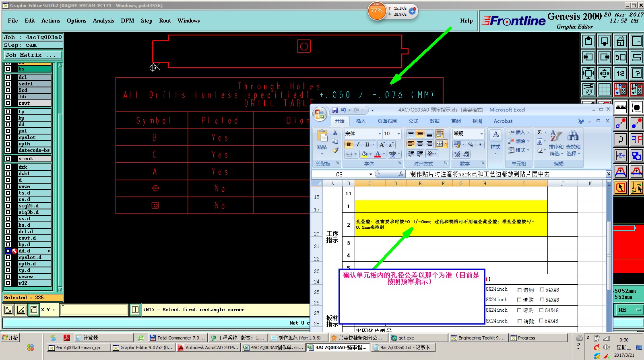Click the home view icon
Screen dimensions: 644x360
click(621, 41)
